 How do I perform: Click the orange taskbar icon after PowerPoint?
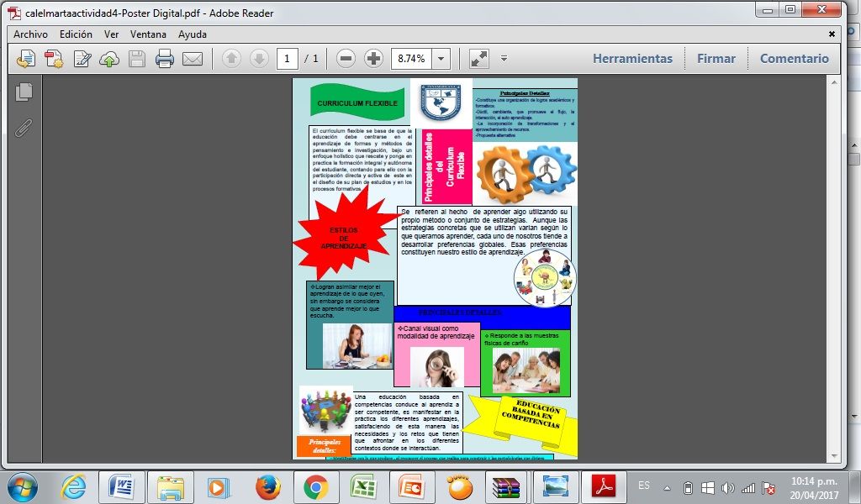(460, 487)
